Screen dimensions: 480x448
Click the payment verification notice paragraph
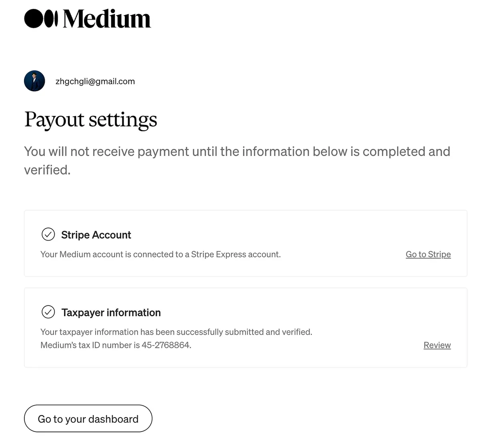(237, 152)
